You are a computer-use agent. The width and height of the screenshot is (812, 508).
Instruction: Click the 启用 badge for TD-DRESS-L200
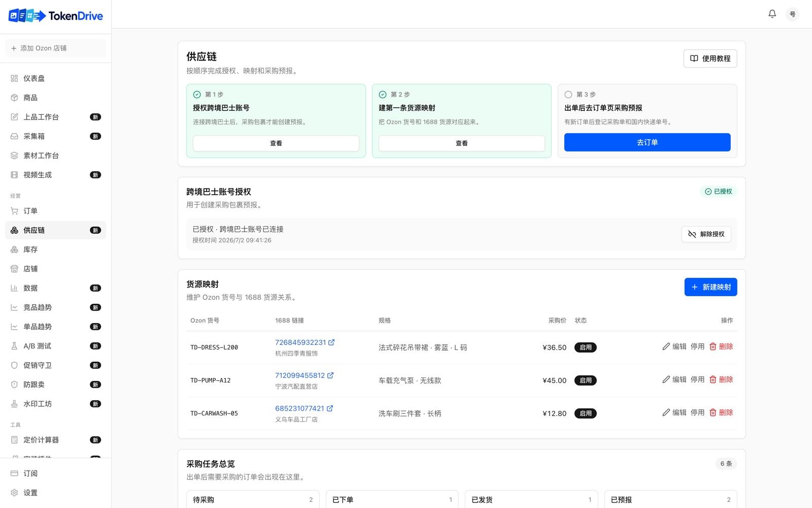coord(586,347)
